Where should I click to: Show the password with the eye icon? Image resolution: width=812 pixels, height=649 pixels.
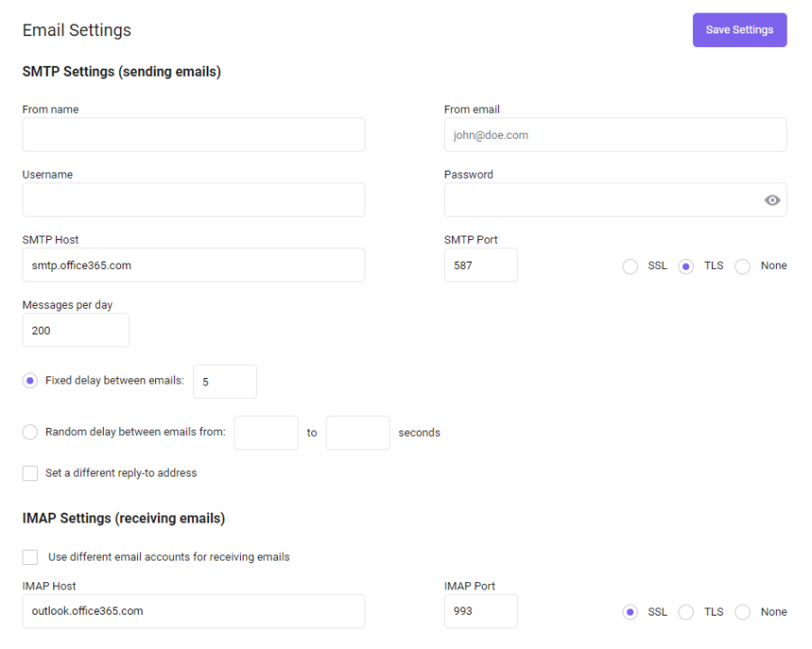(x=771, y=199)
